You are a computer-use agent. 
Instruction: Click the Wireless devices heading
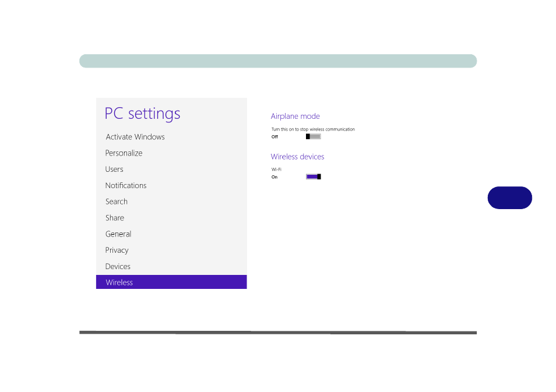297,157
